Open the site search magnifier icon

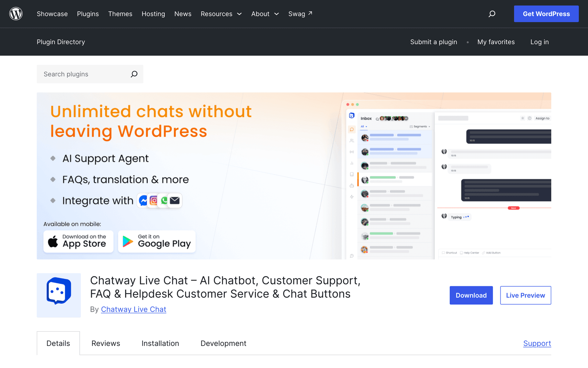pyautogui.click(x=492, y=14)
